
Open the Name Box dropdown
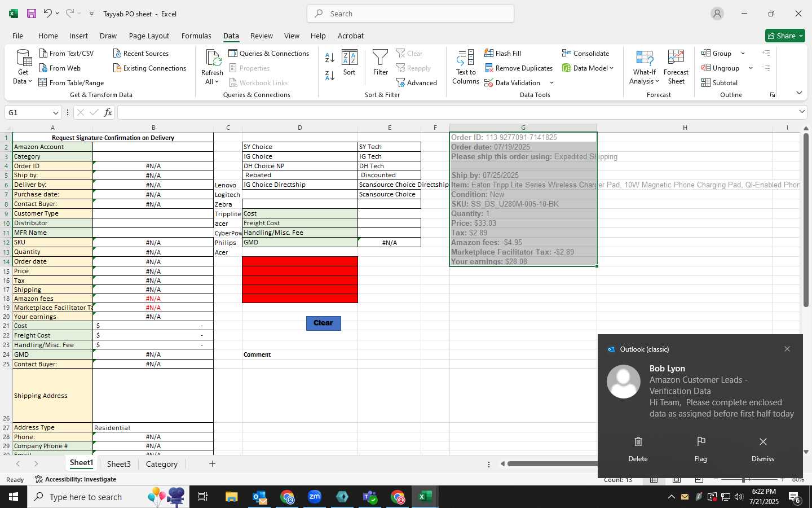[55, 112]
